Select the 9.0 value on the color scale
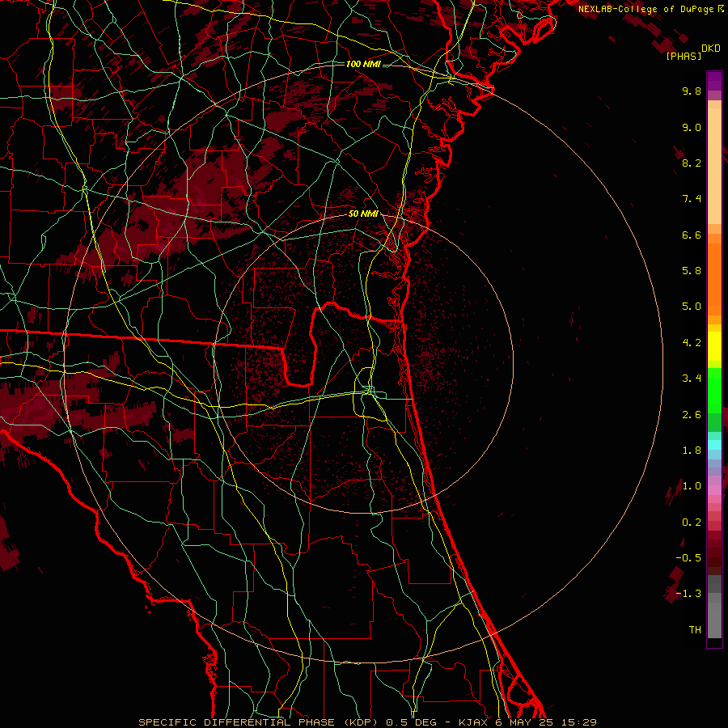Screen dimensions: 728x728 pos(692,127)
